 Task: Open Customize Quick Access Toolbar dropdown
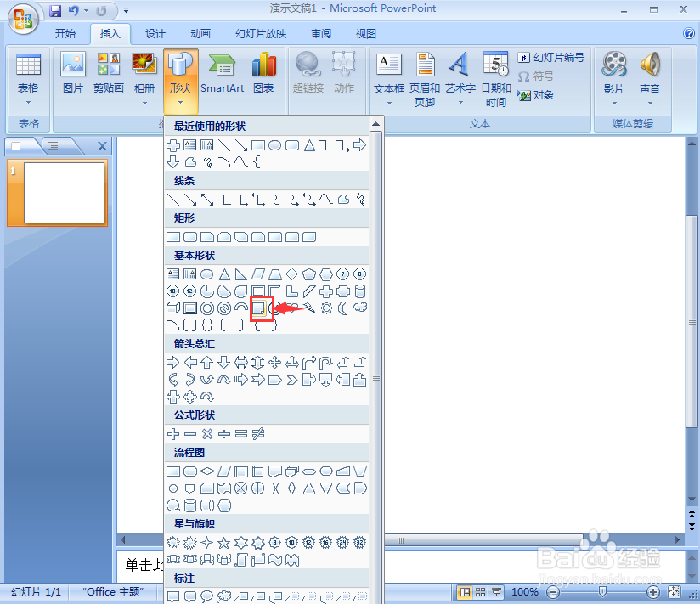pyautogui.click(x=126, y=10)
